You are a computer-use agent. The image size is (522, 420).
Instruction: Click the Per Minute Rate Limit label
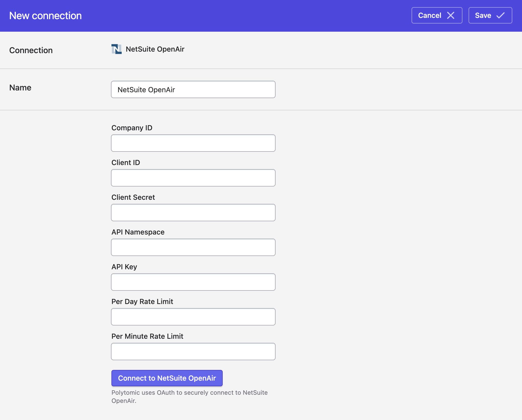tap(147, 336)
